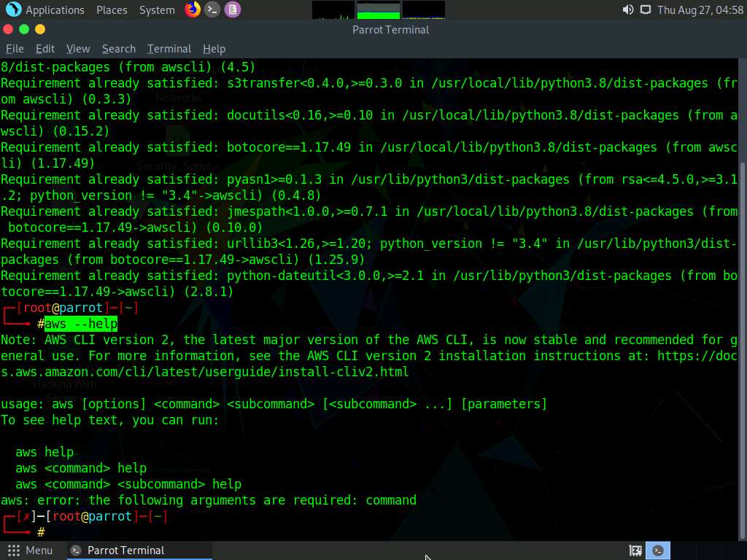The height and width of the screenshot is (560, 747).
Task: Open the Search menu of Parrot Terminal
Action: 118,48
